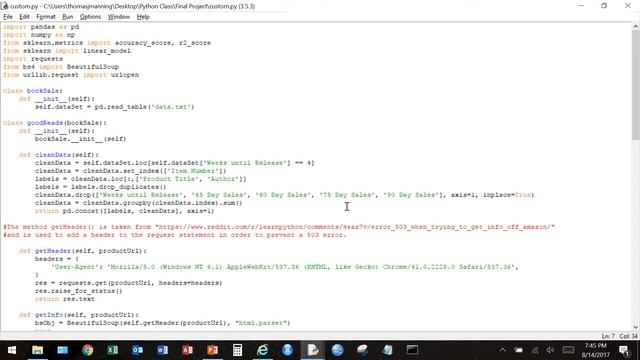This screenshot has height=360, width=640.
Task: Click 'res.raise_for_status()' line
Action: pos(79,291)
